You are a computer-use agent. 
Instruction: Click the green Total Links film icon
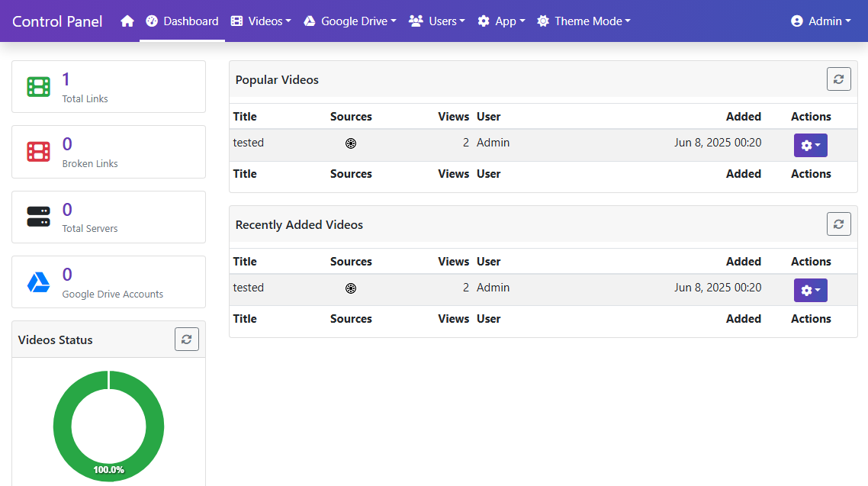tap(38, 87)
